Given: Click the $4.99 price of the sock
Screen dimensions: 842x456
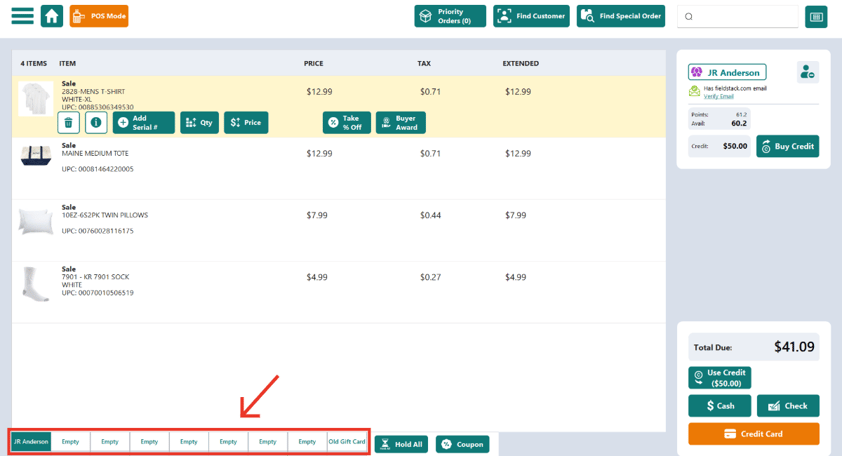Looking at the screenshot, I should pos(317,277).
